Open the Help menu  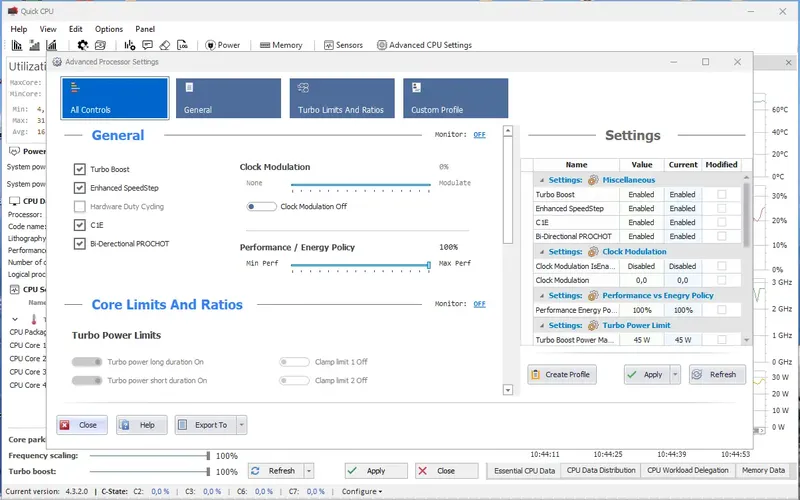pos(19,29)
